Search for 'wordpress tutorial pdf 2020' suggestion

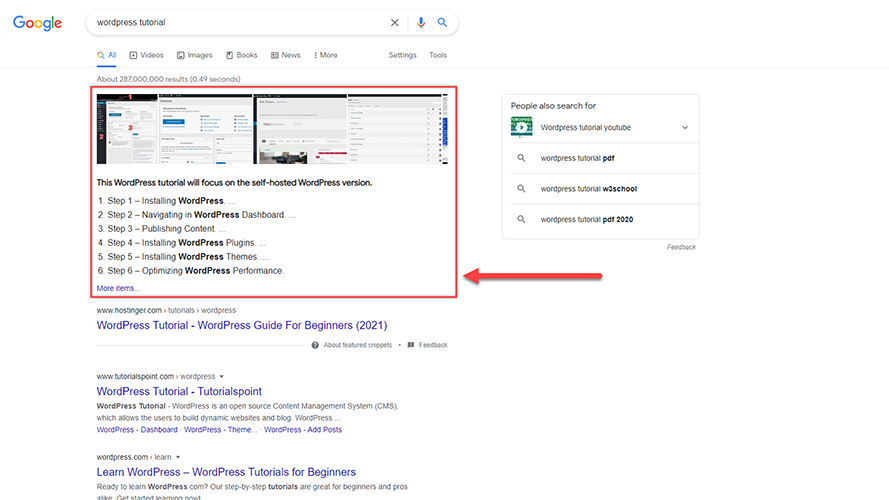pyautogui.click(x=587, y=219)
